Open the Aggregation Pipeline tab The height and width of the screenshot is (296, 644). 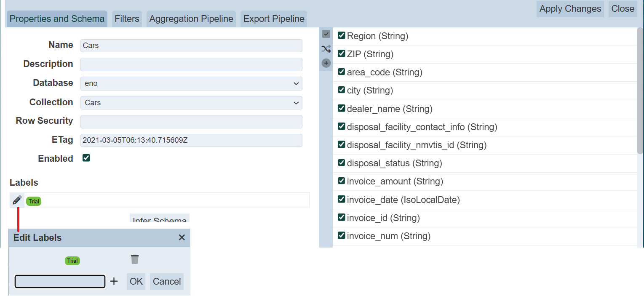click(191, 19)
